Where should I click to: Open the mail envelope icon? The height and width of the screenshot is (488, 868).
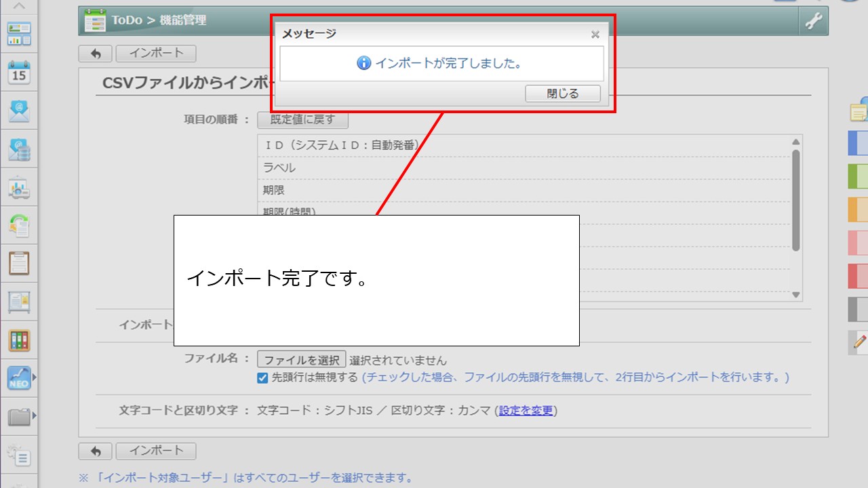(19, 110)
